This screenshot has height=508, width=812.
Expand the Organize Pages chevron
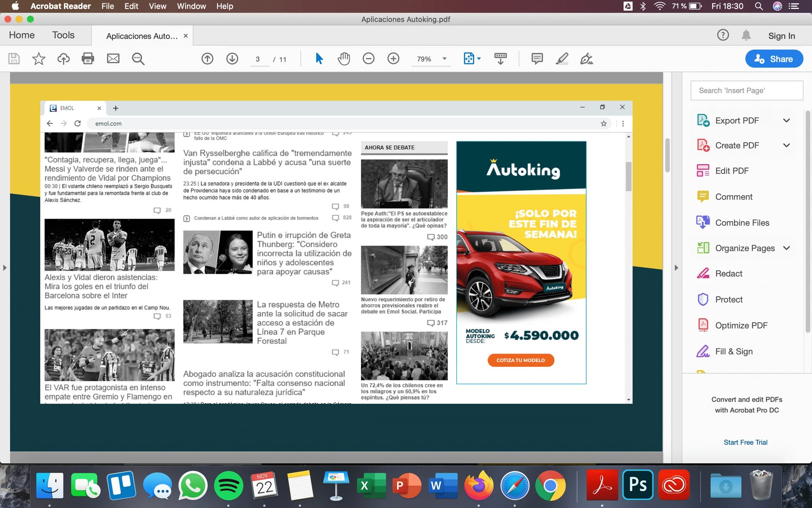(786, 248)
